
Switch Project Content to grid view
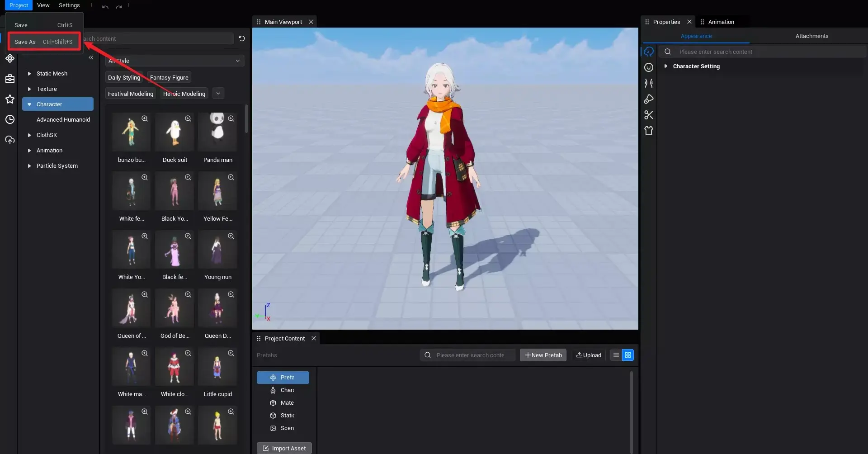[x=628, y=355]
